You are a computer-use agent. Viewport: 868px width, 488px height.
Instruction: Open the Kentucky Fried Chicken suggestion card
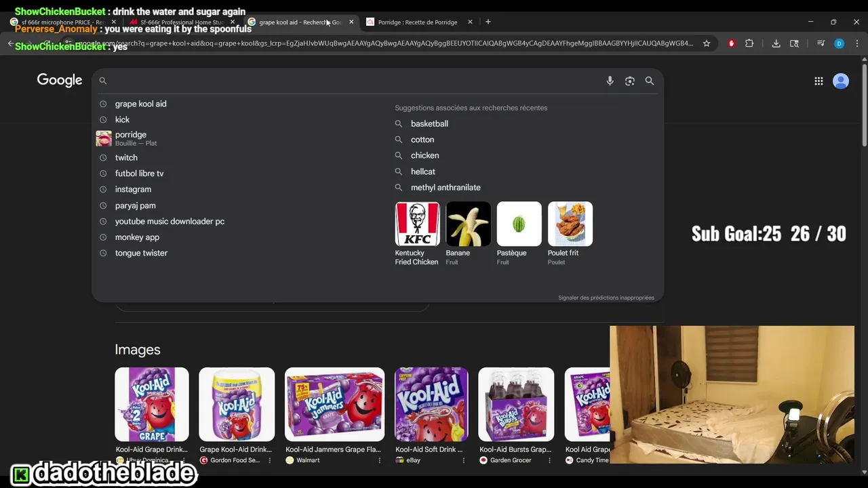(x=417, y=233)
